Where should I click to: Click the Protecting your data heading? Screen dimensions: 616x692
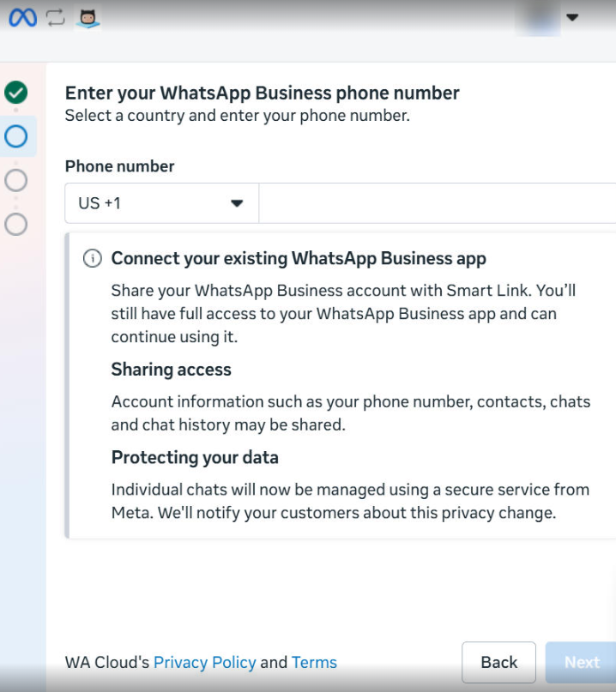pos(195,457)
